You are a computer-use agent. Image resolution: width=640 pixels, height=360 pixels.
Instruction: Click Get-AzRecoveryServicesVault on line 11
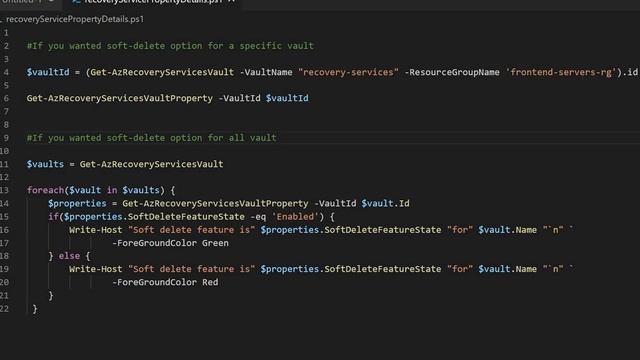(151, 164)
